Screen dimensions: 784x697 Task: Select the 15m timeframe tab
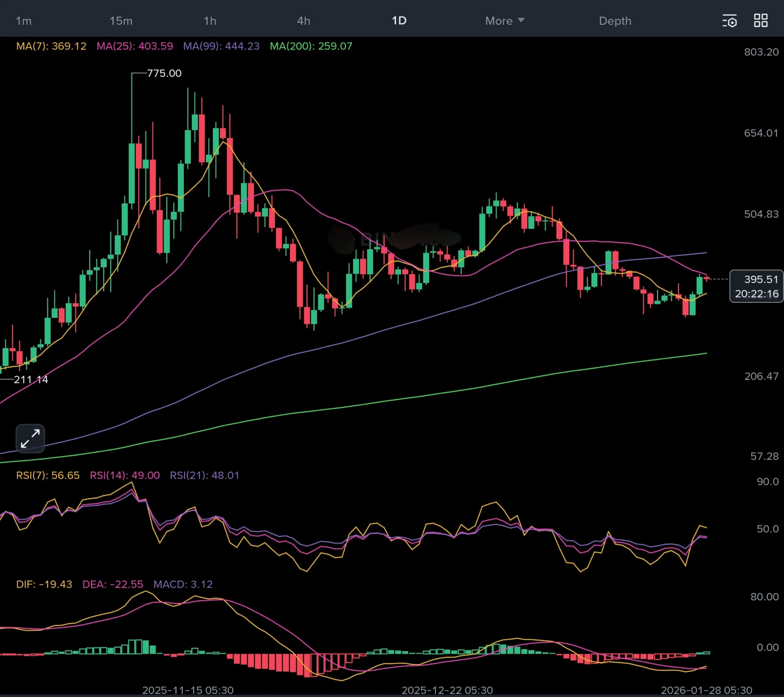point(121,21)
